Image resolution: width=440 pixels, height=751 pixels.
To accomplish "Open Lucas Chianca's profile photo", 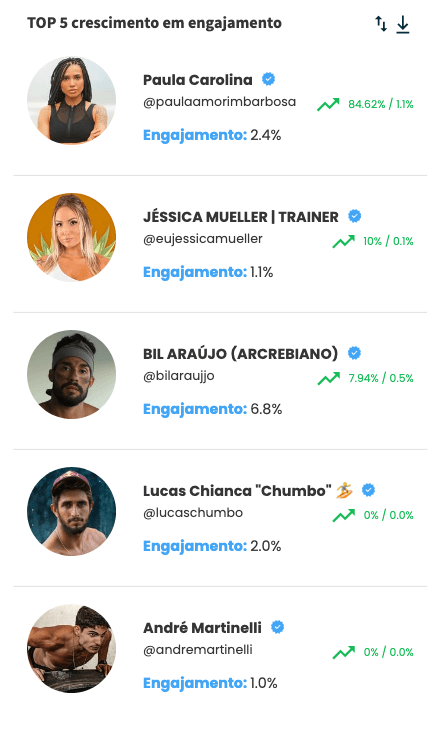I will [x=71, y=511].
